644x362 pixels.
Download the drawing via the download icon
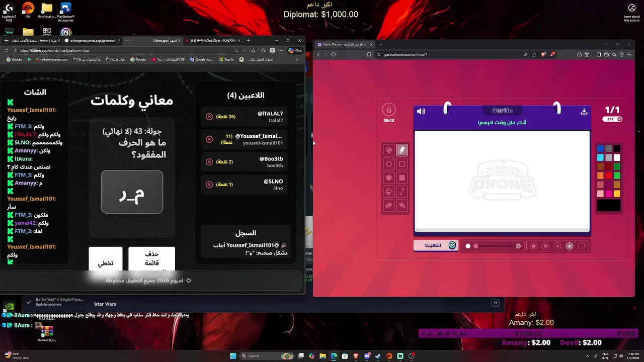(x=584, y=111)
